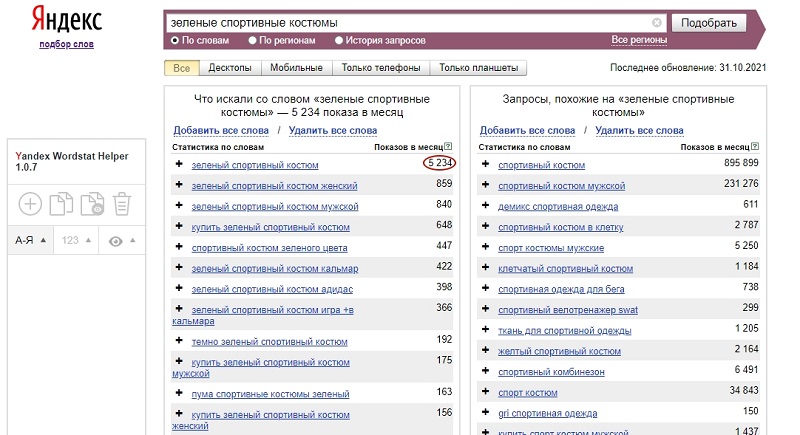Click left column 'Удалить все слова' link

click(333, 130)
